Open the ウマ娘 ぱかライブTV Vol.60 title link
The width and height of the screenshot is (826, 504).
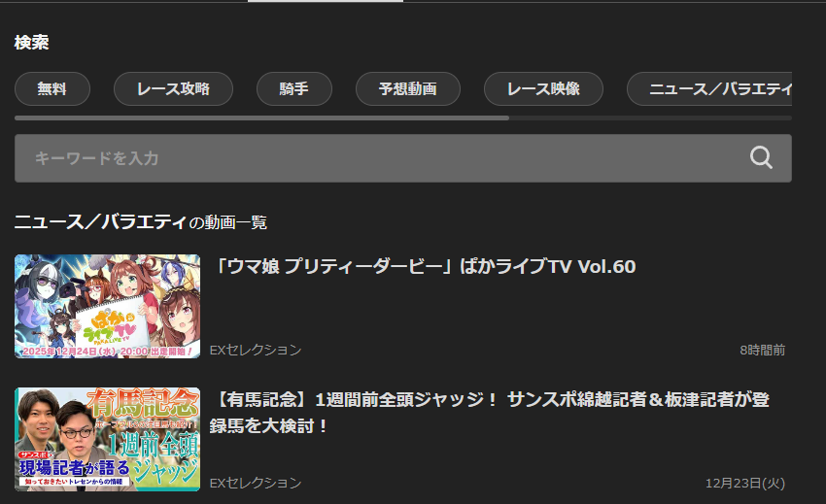pyautogui.click(x=423, y=266)
